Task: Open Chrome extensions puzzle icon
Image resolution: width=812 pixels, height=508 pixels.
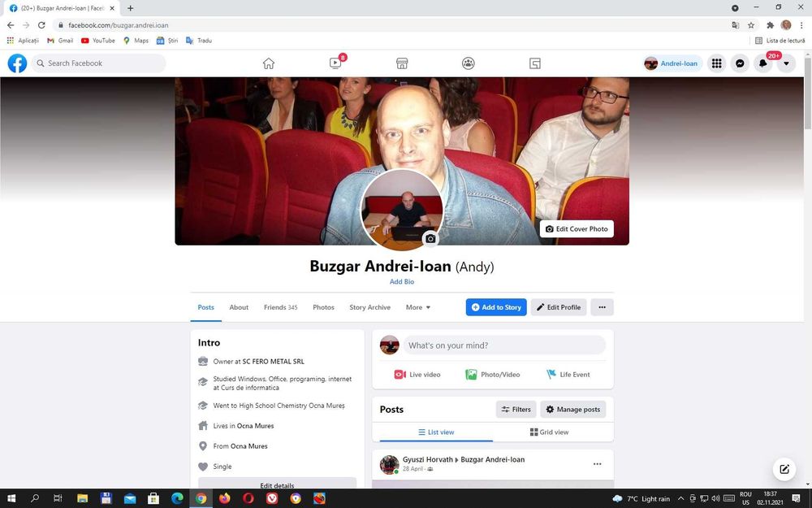Action: [x=770, y=25]
